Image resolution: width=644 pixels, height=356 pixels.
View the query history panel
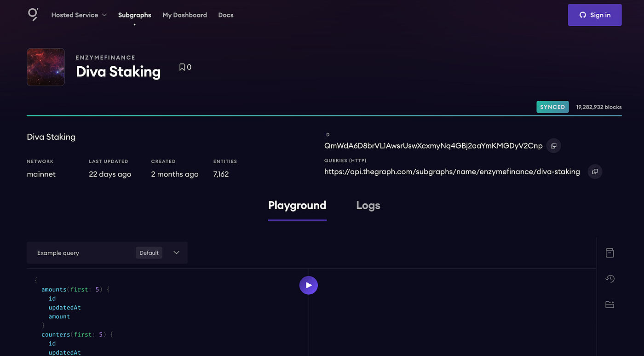click(x=609, y=278)
